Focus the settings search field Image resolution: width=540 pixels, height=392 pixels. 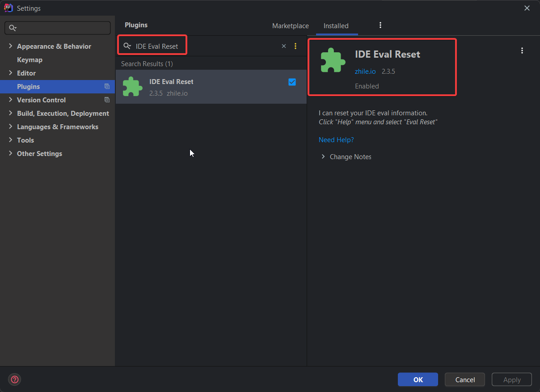click(58, 28)
